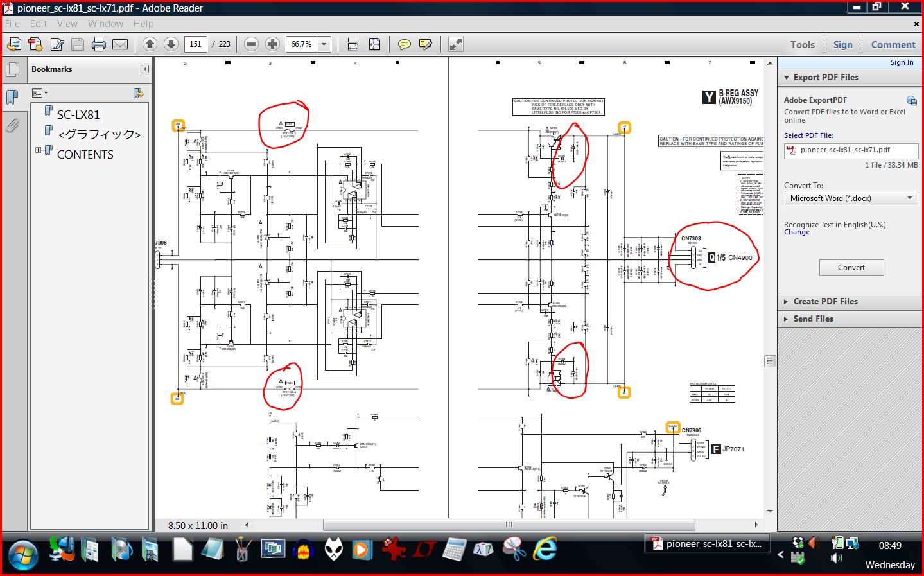Viewport: 924px width, 576px height.
Task: Click the Select PDF File link
Action: tap(808, 135)
